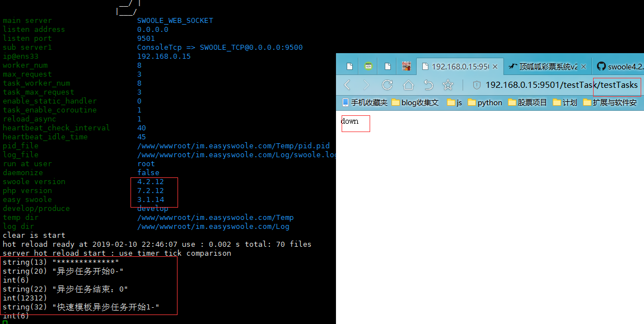Click the undo-closed-page arrow icon
644x324 pixels.
tap(428, 84)
